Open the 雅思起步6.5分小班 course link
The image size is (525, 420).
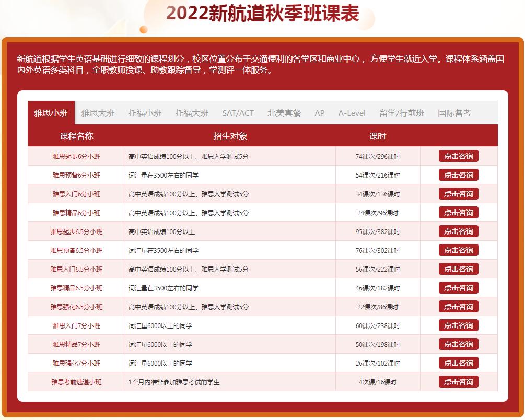pos(76,231)
